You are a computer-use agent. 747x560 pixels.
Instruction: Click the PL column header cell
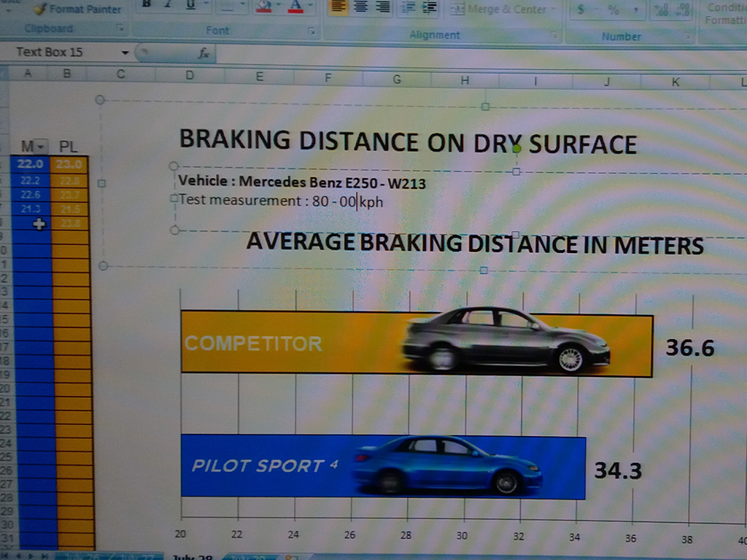(69, 146)
